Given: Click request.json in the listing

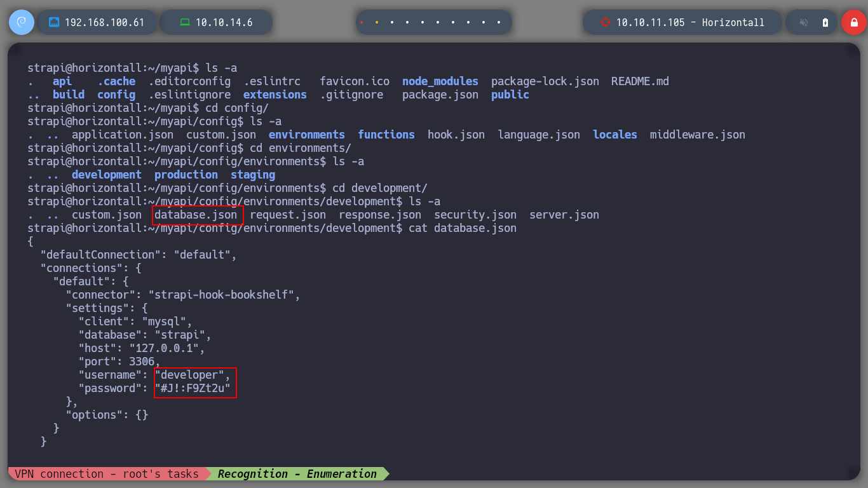Looking at the screenshot, I should pyautogui.click(x=288, y=215).
